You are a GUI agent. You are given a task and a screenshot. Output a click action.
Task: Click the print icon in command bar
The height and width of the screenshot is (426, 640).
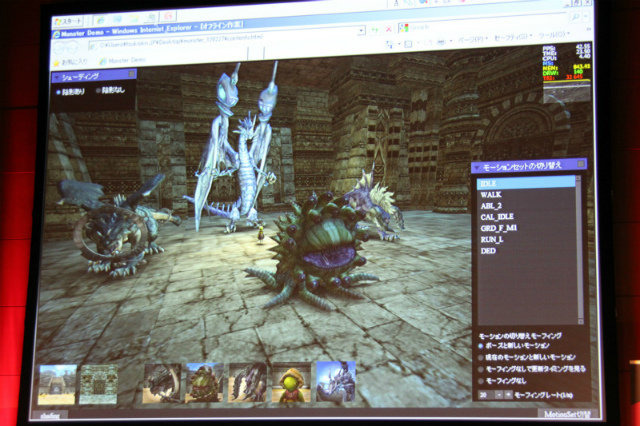click(x=441, y=42)
